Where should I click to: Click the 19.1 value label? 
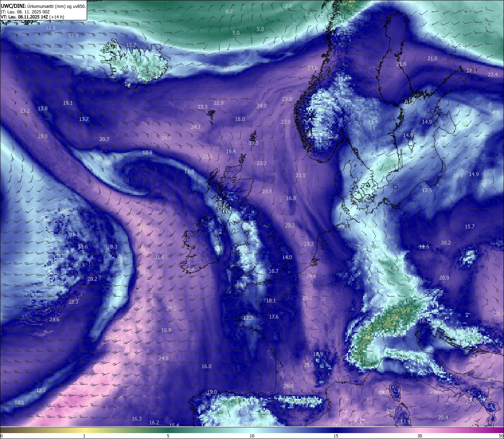coord(68,103)
